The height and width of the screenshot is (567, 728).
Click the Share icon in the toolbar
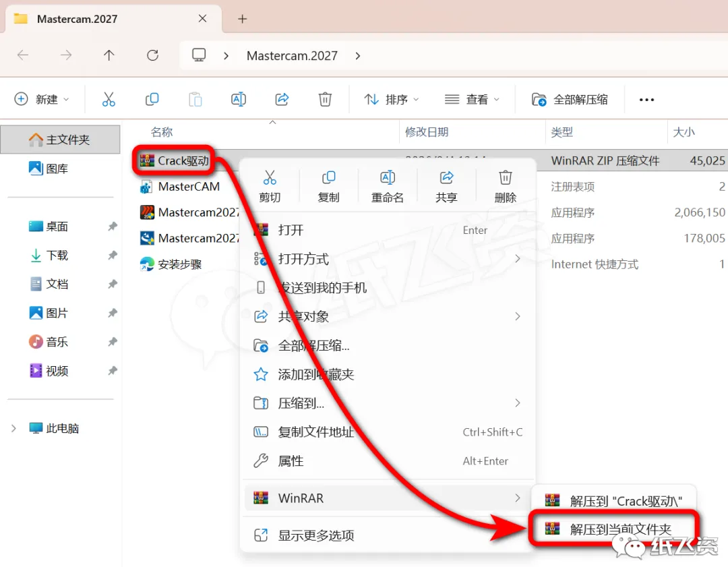pyautogui.click(x=282, y=99)
